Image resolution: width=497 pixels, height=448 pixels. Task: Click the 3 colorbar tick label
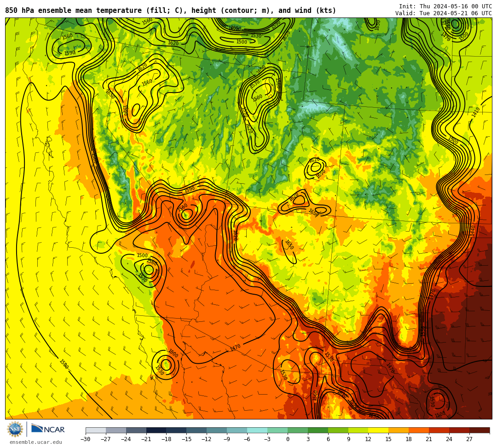point(308,439)
